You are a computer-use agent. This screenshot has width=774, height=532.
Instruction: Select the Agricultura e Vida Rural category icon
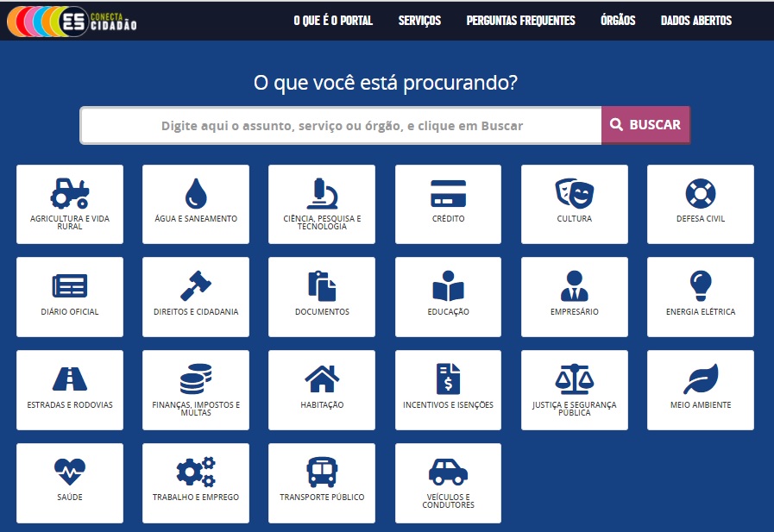[x=69, y=191]
